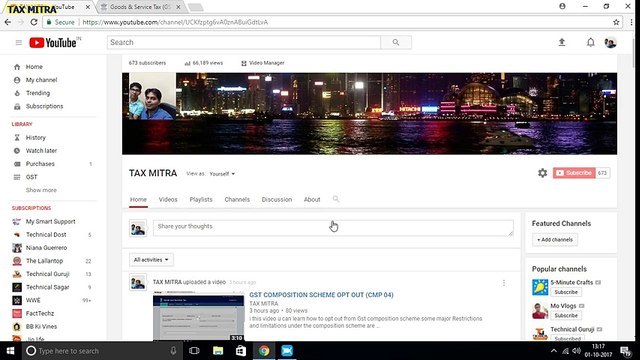Open the All activities dropdown
The height and width of the screenshot is (360, 640).
(x=151, y=260)
